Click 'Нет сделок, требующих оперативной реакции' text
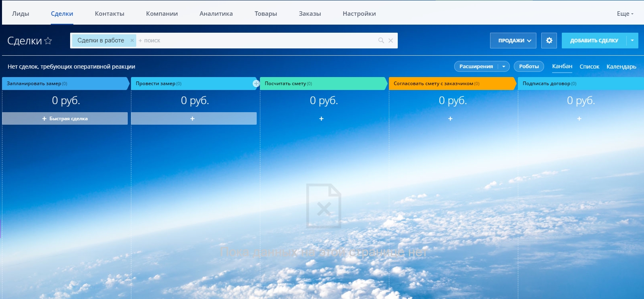Image resolution: width=644 pixels, height=299 pixels. click(71, 67)
